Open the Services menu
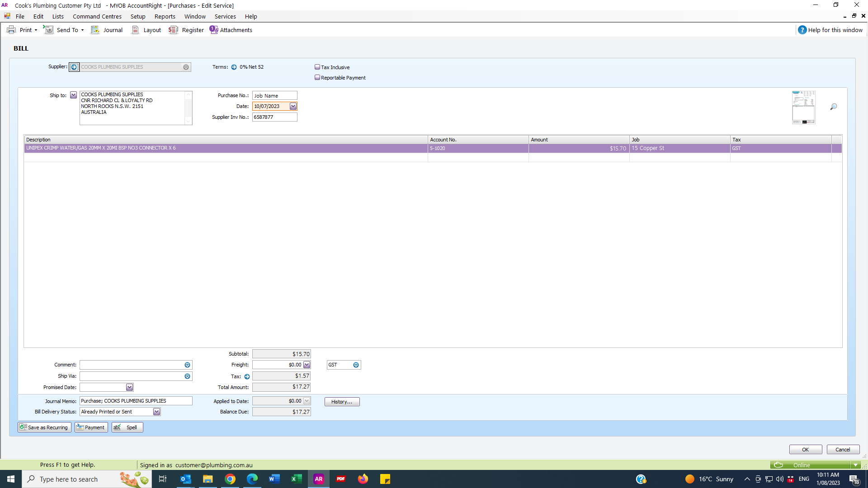 coord(225,16)
